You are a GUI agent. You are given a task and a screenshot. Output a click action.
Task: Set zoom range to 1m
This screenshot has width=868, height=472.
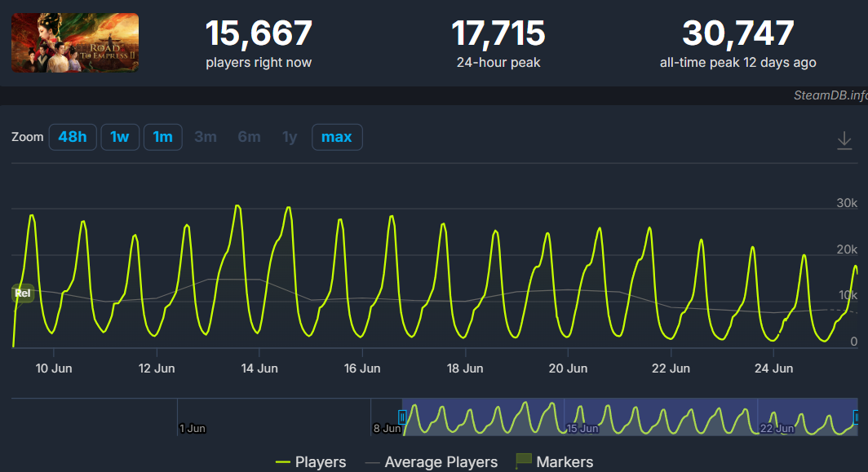coord(163,137)
